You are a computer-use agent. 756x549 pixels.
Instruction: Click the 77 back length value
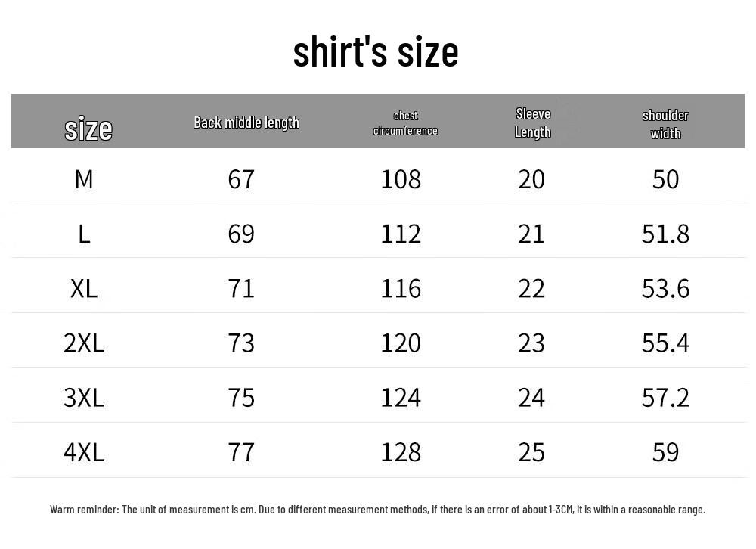241,452
